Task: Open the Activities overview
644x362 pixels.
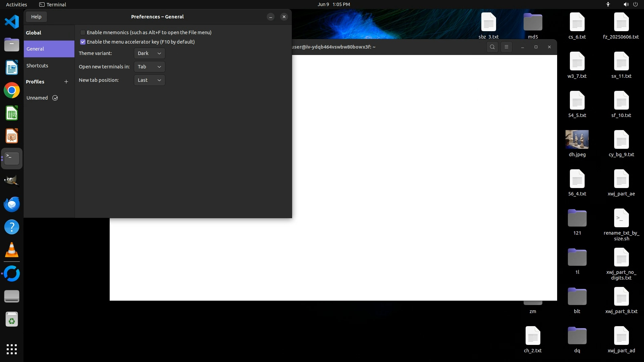Action: 16,4
